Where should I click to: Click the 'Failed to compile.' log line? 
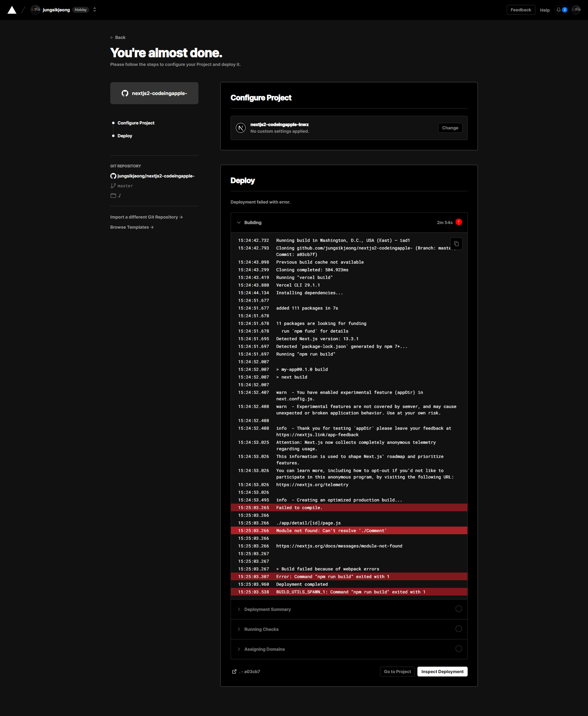(349, 508)
